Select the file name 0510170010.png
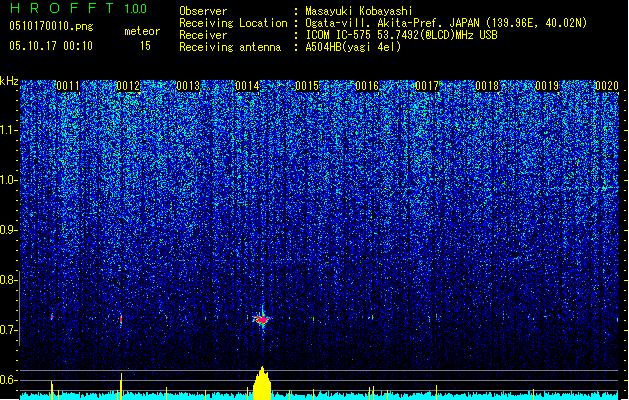The width and height of the screenshot is (629, 400). click(x=51, y=26)
